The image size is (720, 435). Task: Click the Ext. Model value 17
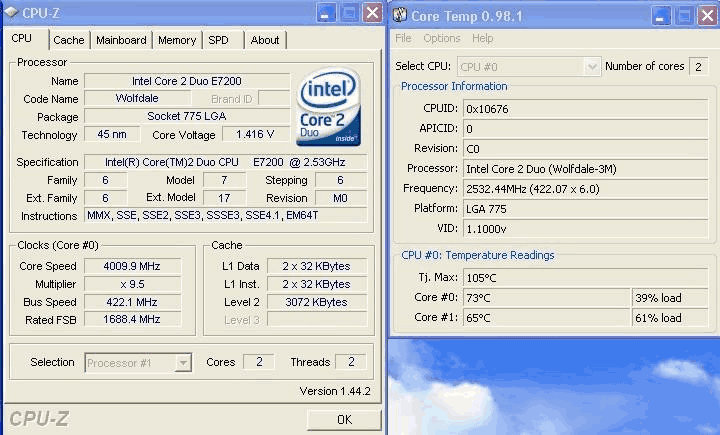pos(224,198)
